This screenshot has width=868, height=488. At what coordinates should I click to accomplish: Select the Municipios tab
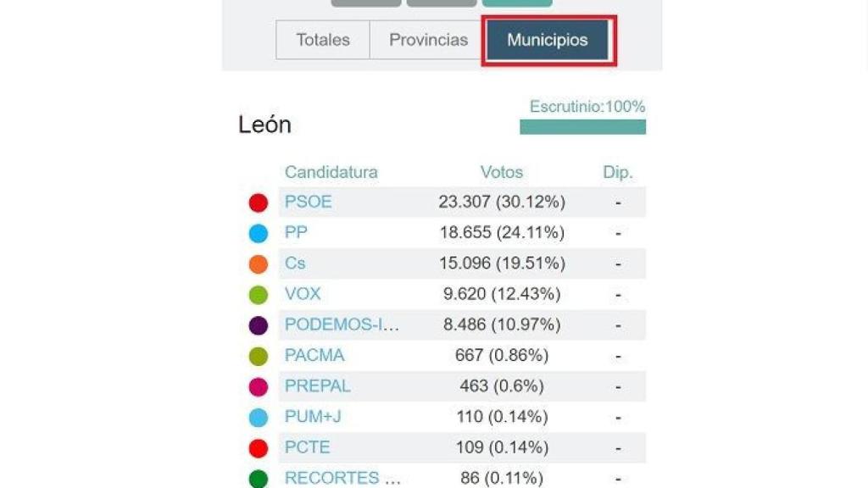coord(548,39)
